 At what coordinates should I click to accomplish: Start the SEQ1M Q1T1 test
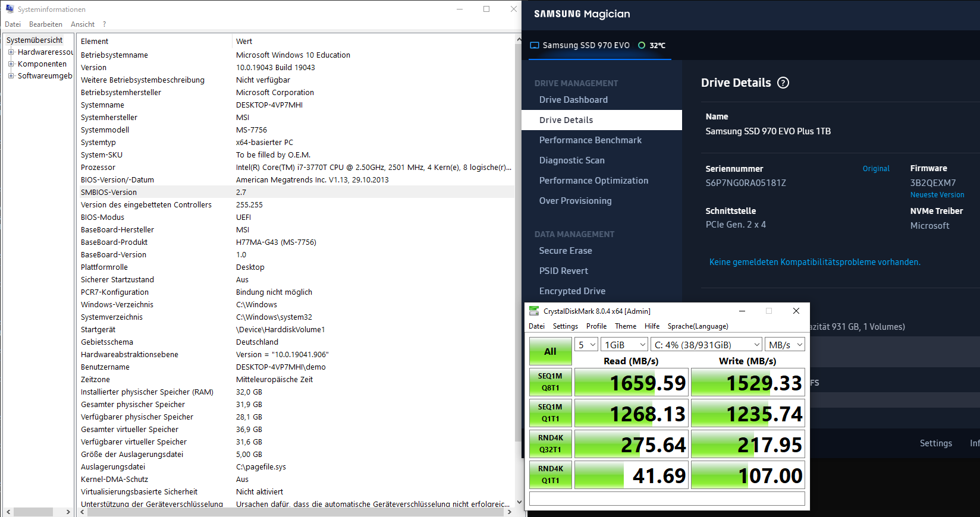tap(551, 413)
